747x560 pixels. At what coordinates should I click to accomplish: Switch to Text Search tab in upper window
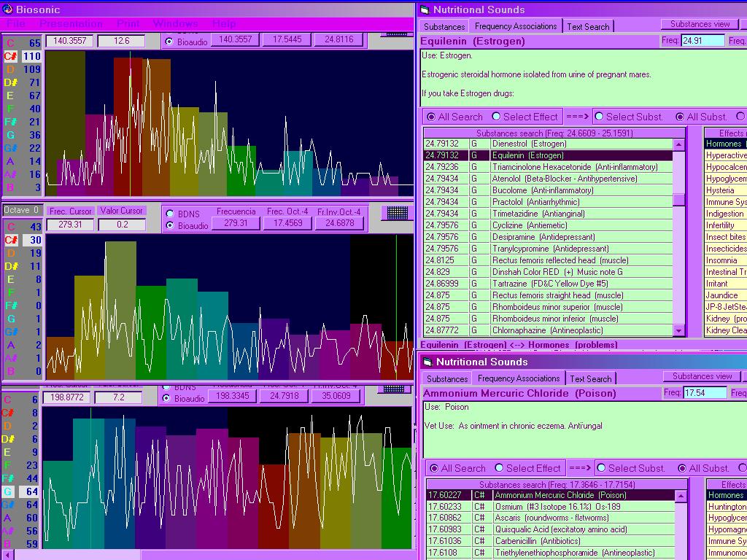(x=588, y=26)
